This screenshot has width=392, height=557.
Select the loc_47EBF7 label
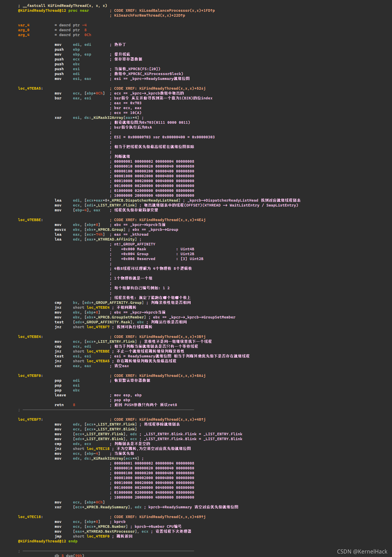coord(31,420)
